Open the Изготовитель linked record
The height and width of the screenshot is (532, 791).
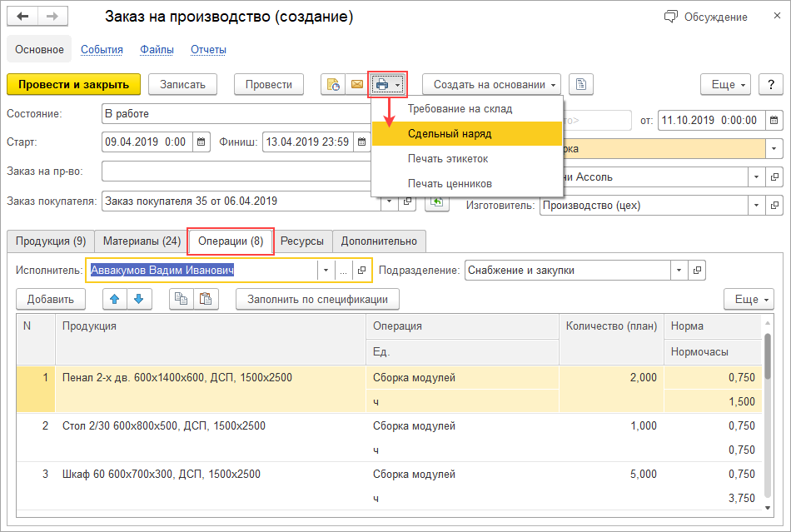[774, 206]
